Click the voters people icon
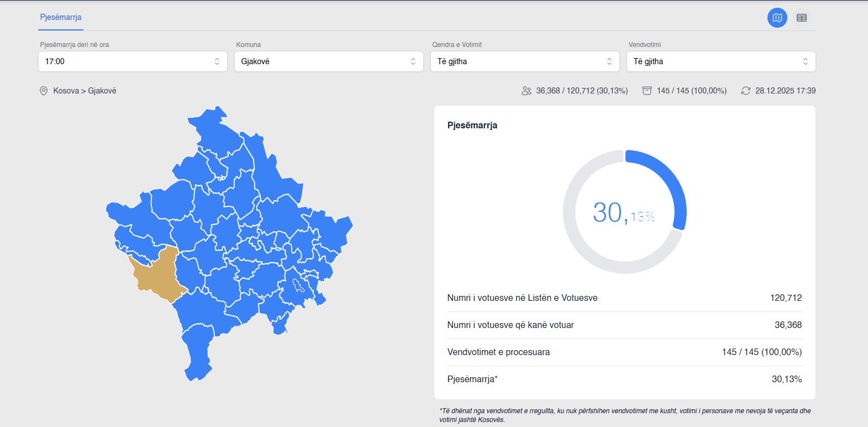Screen dimensions: 868x427 527,91
